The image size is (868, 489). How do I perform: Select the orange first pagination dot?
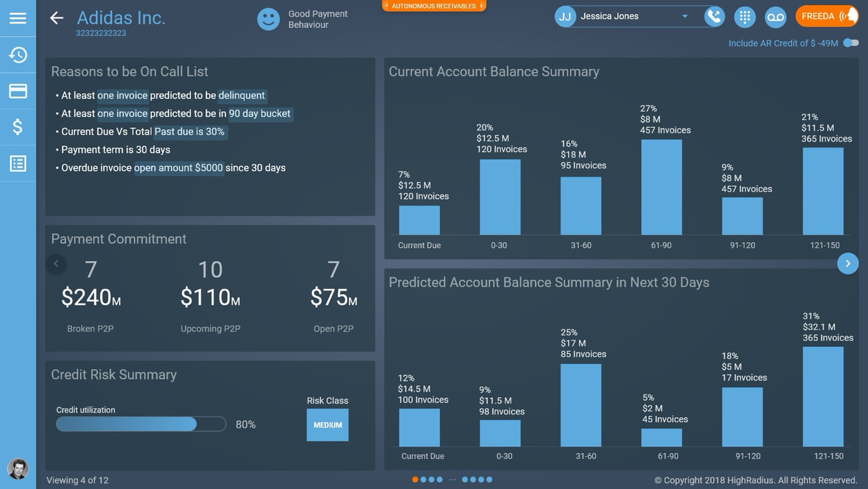tap(415, 480)
